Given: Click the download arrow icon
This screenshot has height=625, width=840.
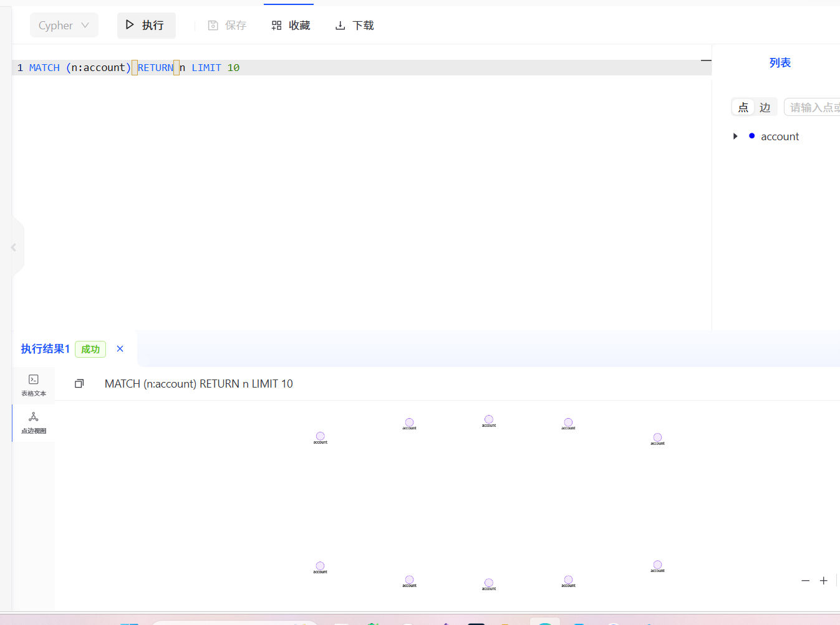Looking at the screenshot, I should point(340,26).
